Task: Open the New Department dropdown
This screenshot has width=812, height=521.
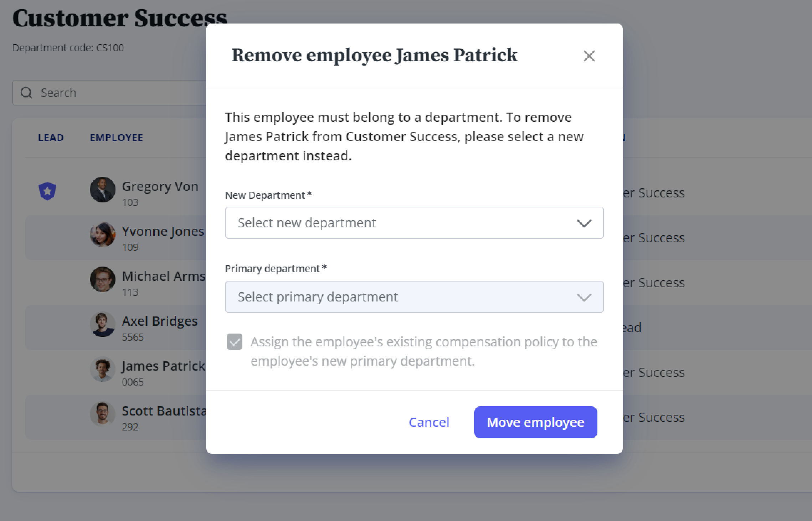Action: tap(414, 223)
